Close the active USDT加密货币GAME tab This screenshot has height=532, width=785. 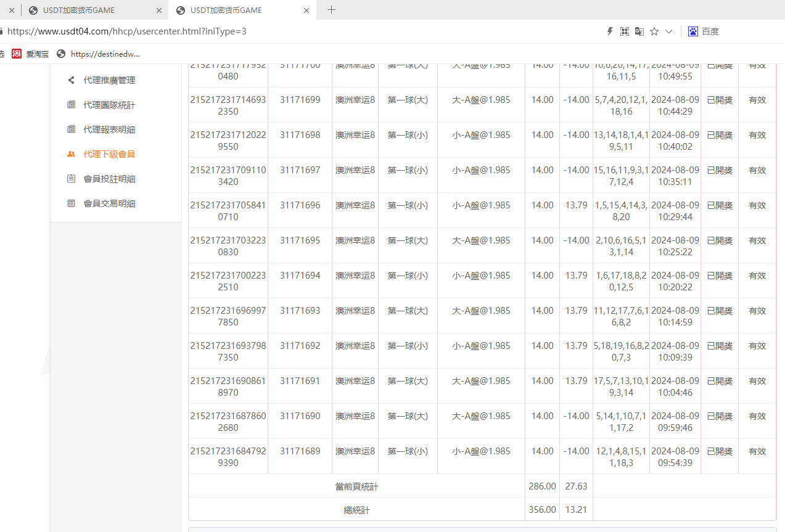click(x=306, y=10)
